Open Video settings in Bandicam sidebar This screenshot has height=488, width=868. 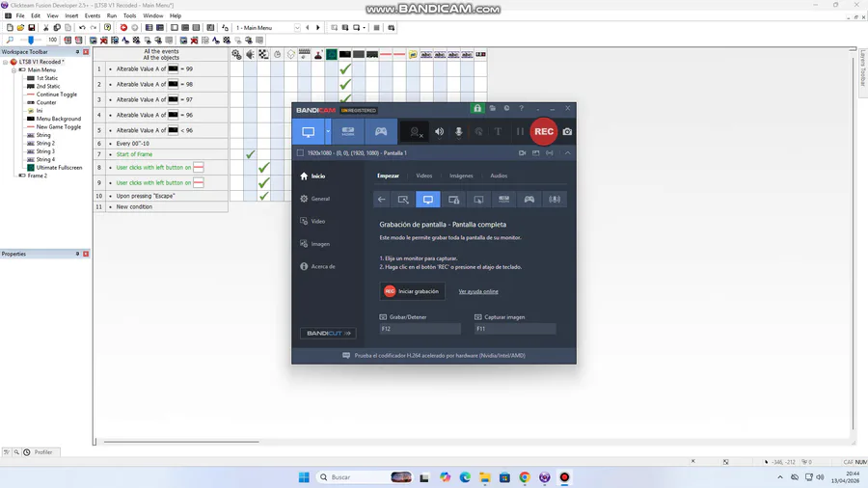click(x=312, y=221)
